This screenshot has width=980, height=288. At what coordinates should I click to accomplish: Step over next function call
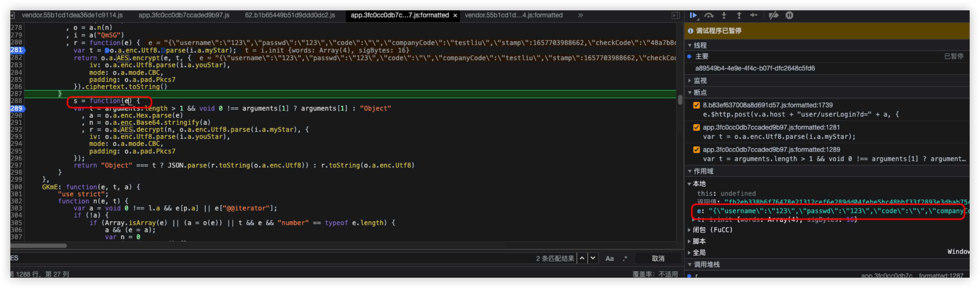pos(709,15)
